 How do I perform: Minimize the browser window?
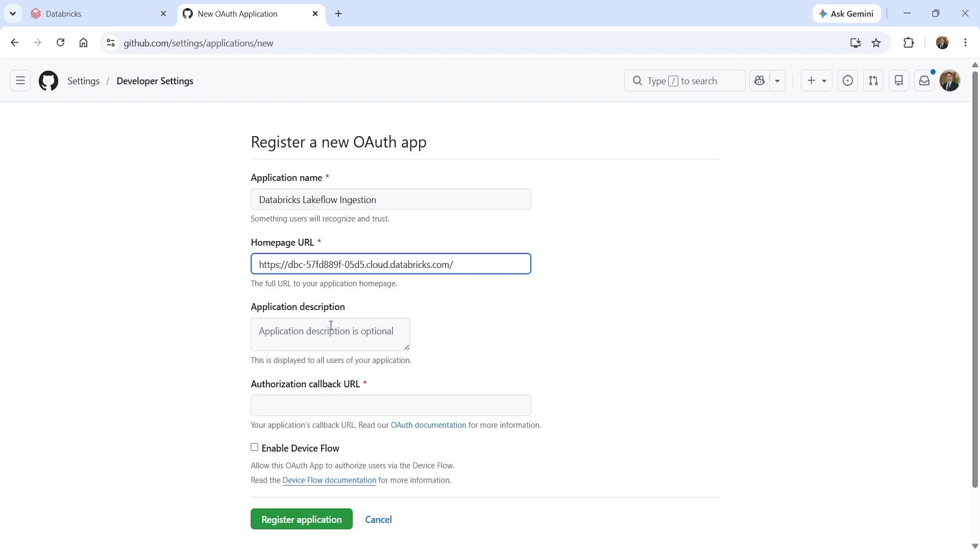tap(908, 14)
